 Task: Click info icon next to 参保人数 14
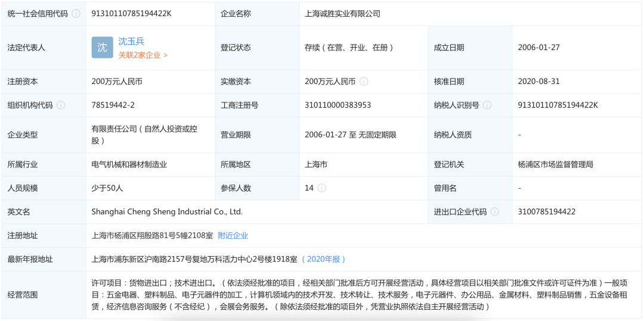click(321, 188)
